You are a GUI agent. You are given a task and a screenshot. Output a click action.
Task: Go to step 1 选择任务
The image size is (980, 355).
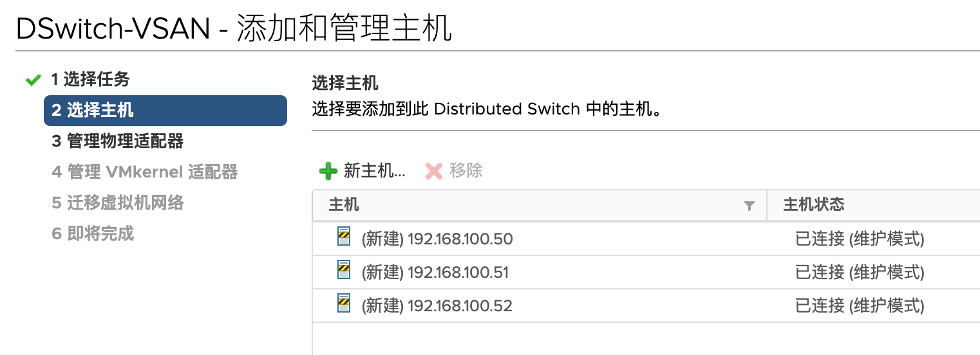click(91, 80)
